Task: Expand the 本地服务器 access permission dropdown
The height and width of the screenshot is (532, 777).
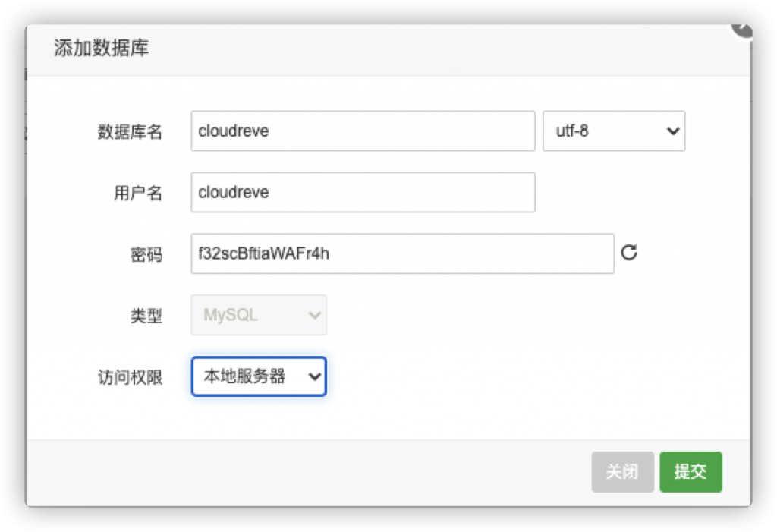Action: coord(258,376)
